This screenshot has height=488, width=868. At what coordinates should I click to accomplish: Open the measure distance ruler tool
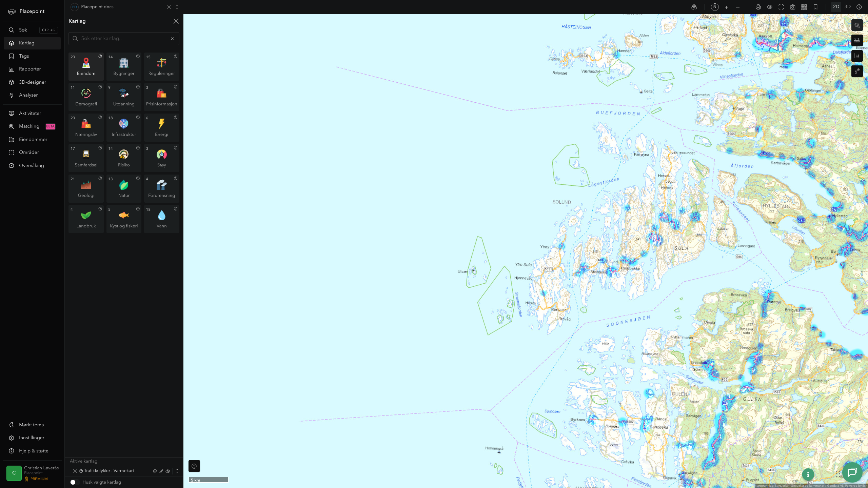pos(857,40)
